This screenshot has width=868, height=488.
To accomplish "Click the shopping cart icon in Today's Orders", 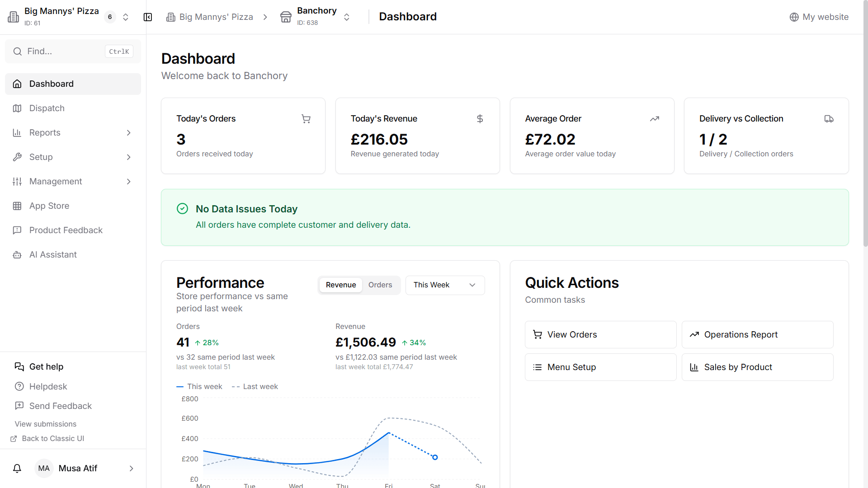I will pos(306,119).
